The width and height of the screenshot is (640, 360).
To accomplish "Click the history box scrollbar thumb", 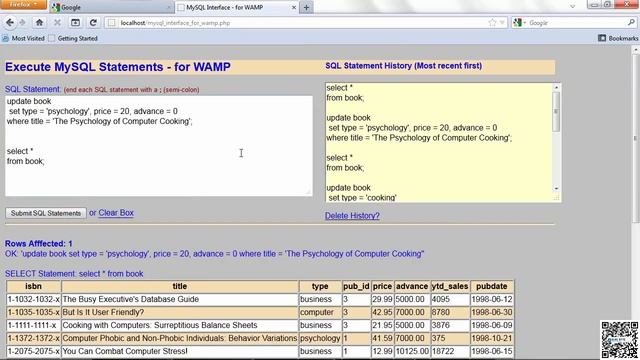I will [556, 111].
